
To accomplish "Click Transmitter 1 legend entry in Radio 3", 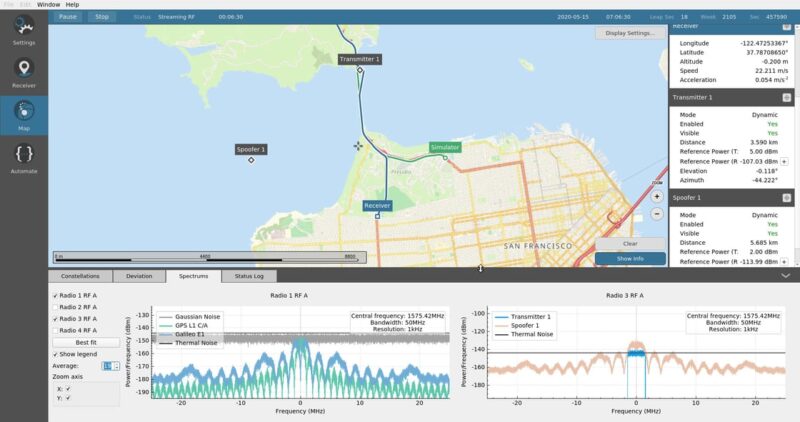I will coord(523,316).
